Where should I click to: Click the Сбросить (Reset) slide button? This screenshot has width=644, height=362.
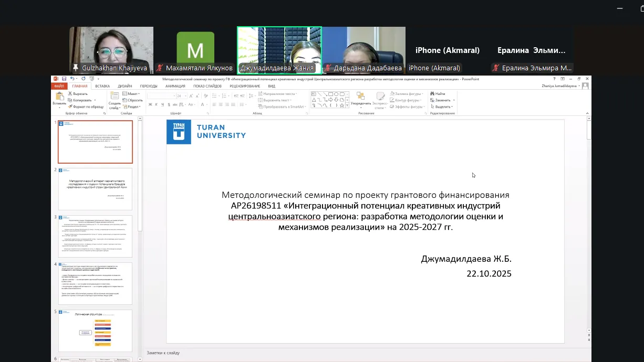tap(132, 100)
